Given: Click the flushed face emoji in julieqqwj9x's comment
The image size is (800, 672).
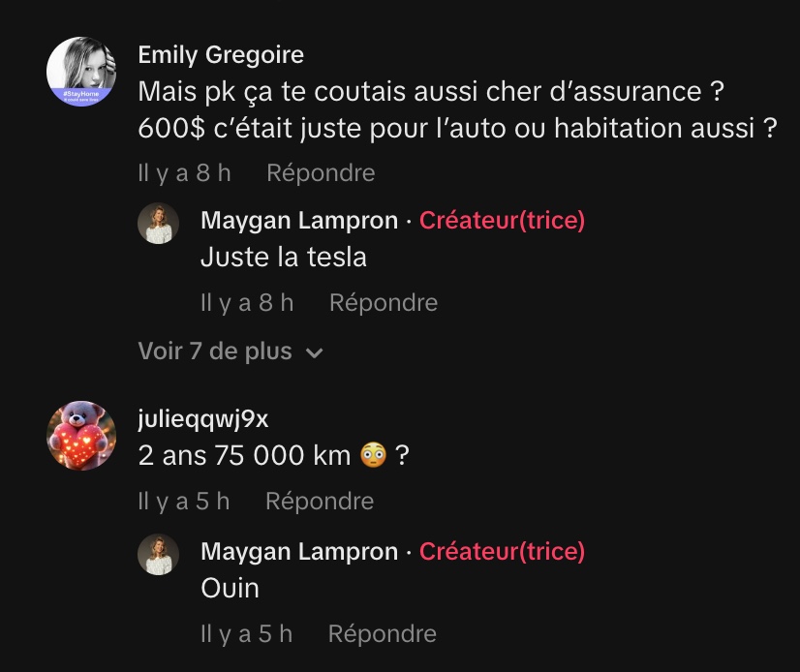Looking at the screenshot, I should [x=374, y=455].
